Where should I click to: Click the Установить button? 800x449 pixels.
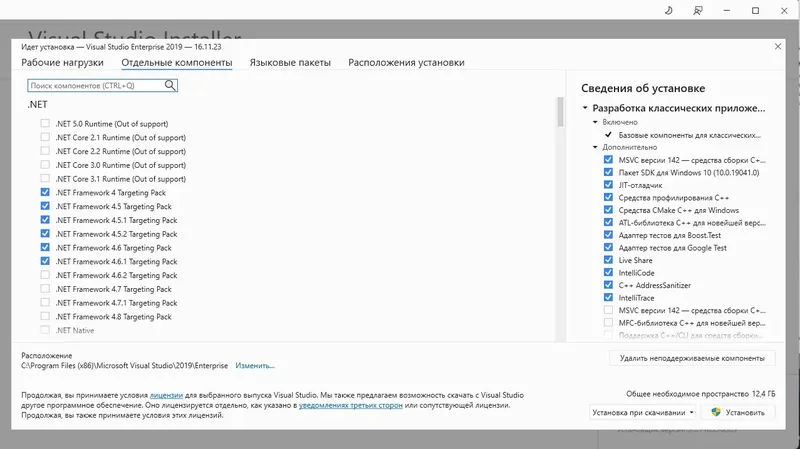pyautogui.click(x=738, y=412)
